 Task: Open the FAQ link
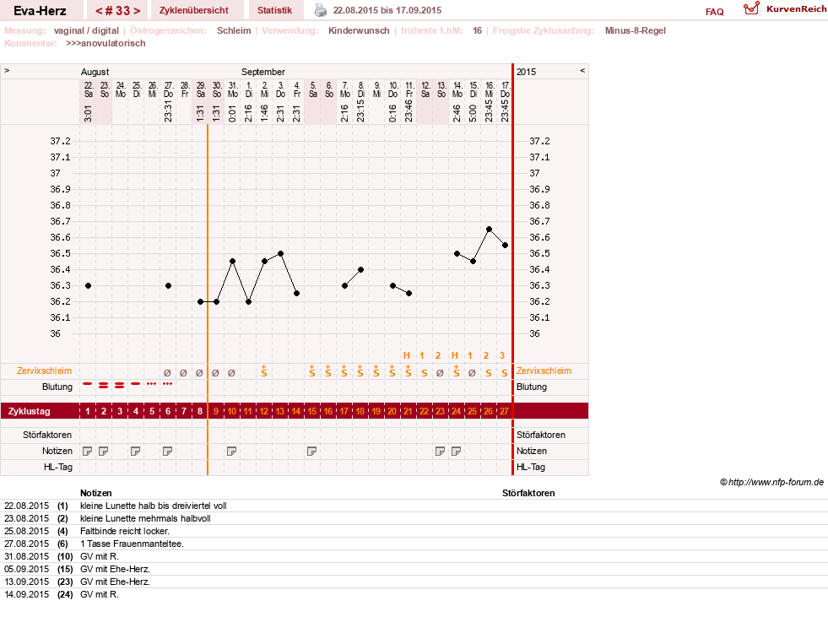pyautogui.click(x=714, y=12)
